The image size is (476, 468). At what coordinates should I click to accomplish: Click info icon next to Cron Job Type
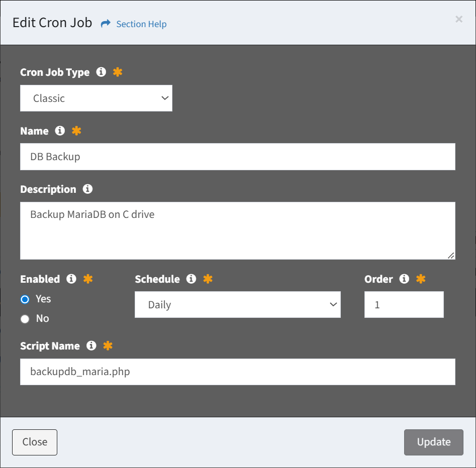click(101, 72)
